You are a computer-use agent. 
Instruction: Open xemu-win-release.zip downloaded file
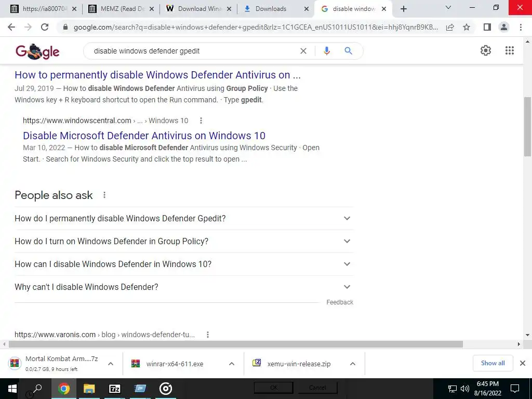(x=299, y=364)
